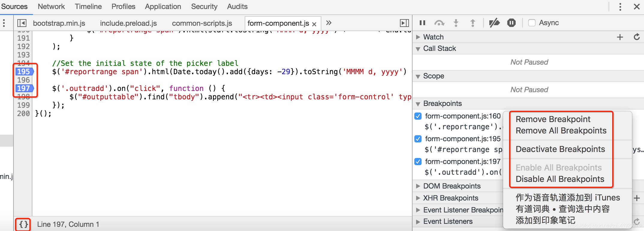
Task: Open the Timeline panel tab
Action: 88,7
